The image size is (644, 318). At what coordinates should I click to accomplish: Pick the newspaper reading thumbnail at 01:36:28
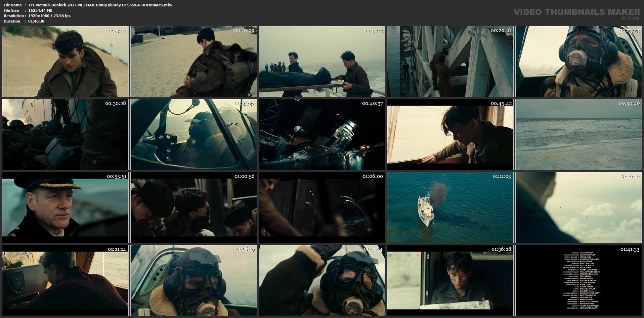450,280
